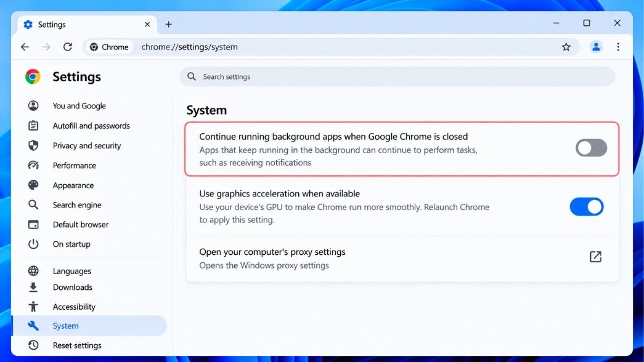Click 'Open your computer's proxy settings' row
Viewport: 644px width, 362px height.
pyautogui.click(x=402, y=259)
